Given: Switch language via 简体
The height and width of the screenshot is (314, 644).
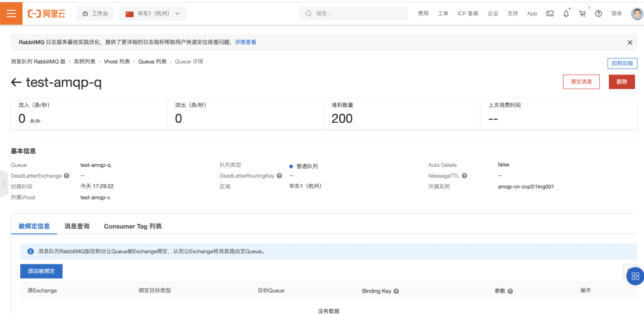Looking at the screenshot, I should tap(617, 14).
